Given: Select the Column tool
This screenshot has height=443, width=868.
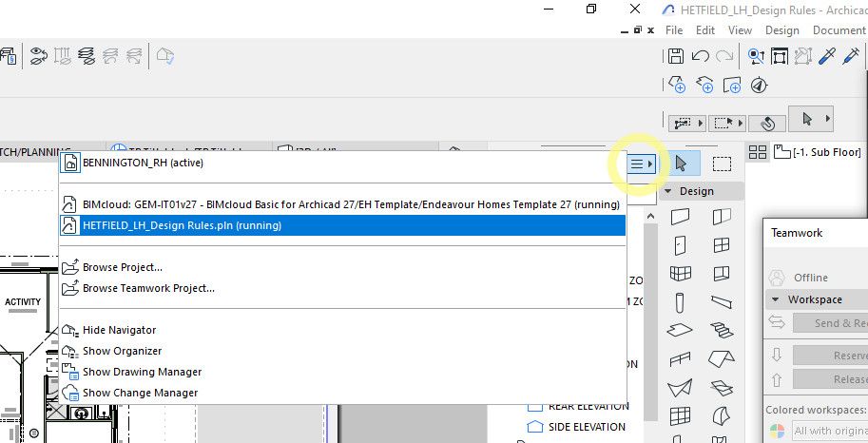Looking at the screenshot, I should (681, 302).
